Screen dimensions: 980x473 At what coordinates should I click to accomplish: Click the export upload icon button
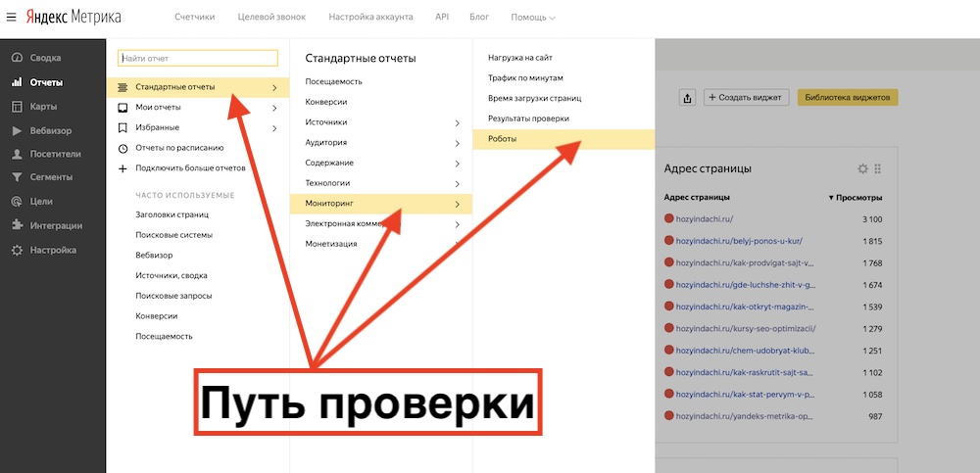click(688, 98)
